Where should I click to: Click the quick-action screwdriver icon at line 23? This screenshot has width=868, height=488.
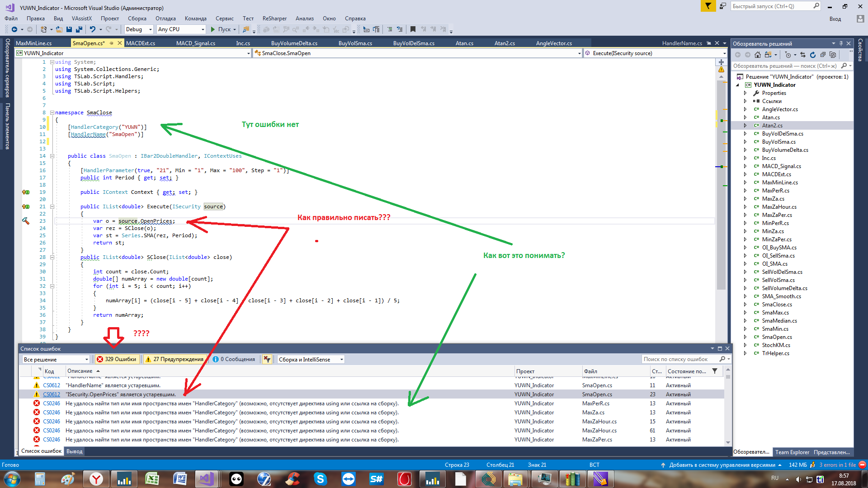pyautogui.click(x=25, y=221)
